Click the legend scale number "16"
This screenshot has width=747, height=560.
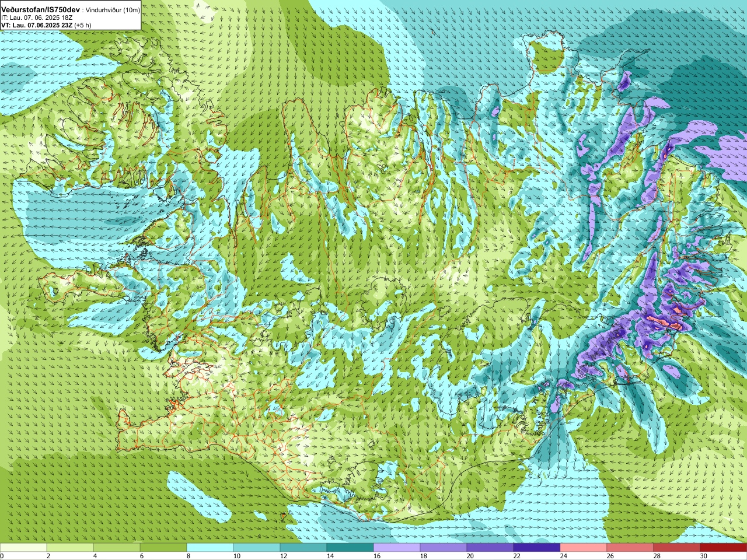pos(377,556)
